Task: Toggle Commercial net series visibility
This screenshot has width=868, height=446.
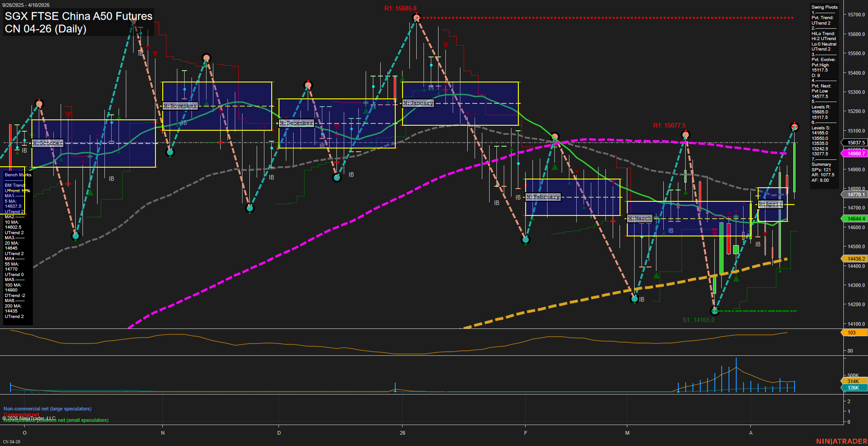Action: [x=21, y=415]
